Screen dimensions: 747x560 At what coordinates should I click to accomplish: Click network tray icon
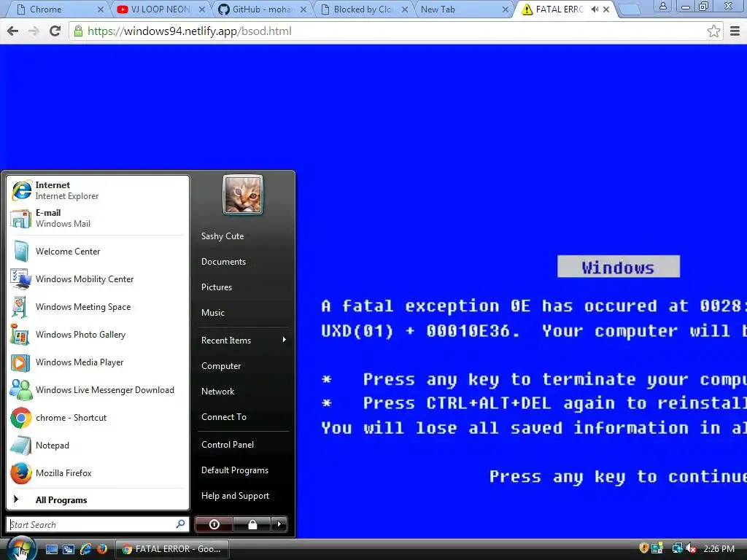(677, 548)
